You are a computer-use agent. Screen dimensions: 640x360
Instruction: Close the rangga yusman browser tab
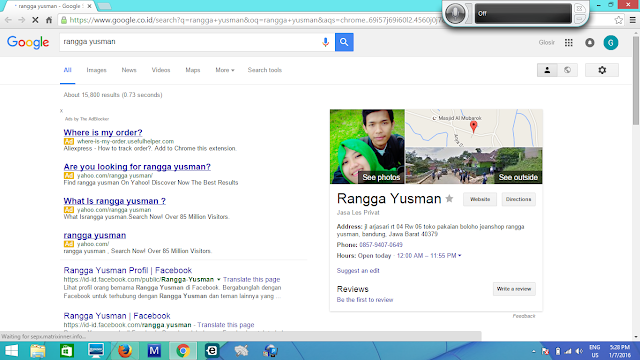(89, 6)
